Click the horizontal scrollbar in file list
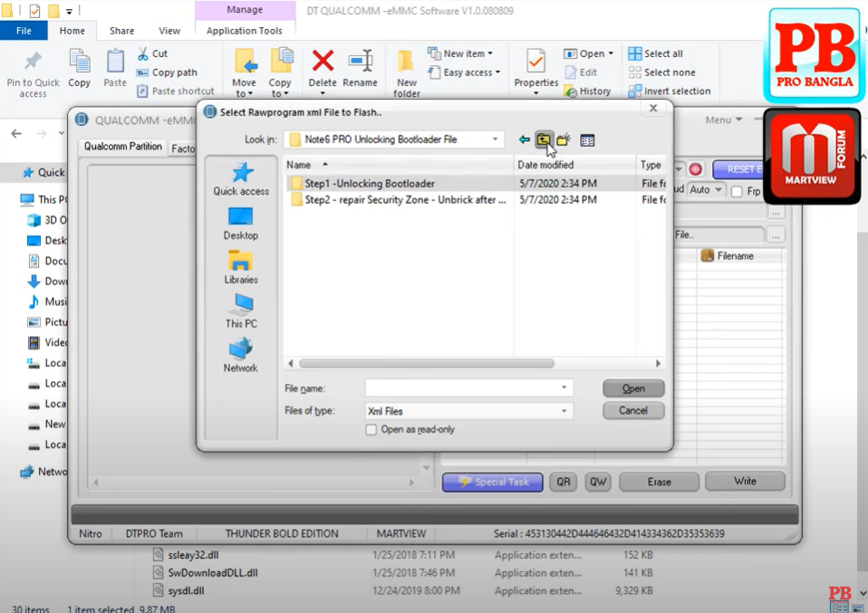Image resolution: width=868 pixels, height=613 pixels. 426,363
